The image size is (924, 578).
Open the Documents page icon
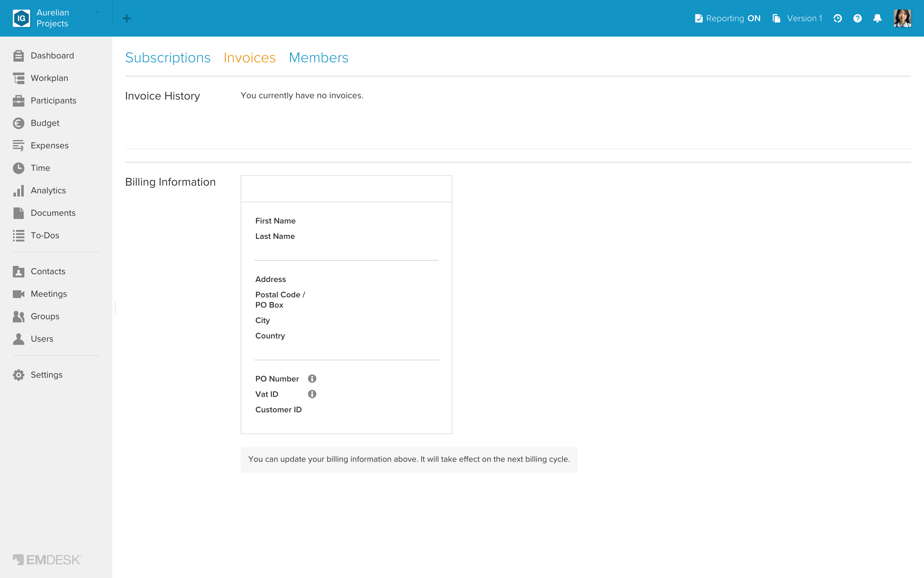pyautogui.click(x=18, y=213)
